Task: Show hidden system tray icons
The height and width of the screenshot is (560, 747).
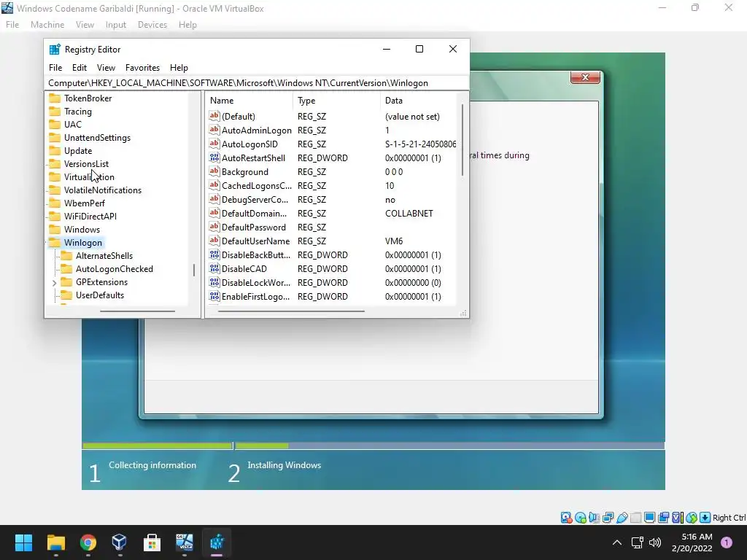Action: (x=617, y=542)
